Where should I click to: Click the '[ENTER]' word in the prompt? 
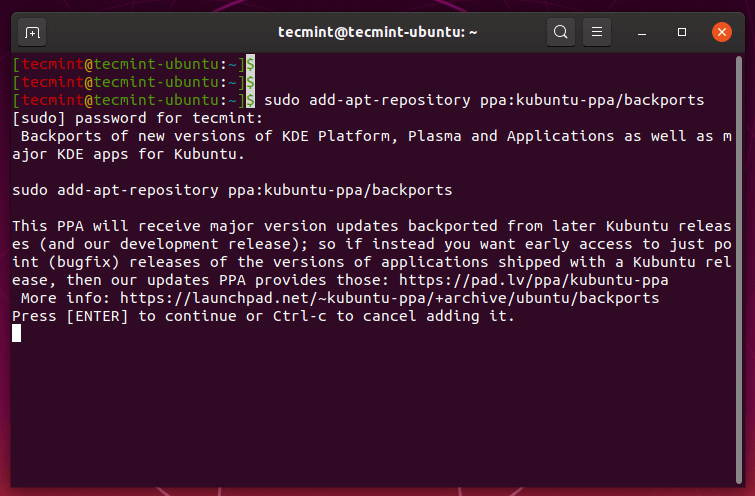pyautogui.click(x=97, y=316)
